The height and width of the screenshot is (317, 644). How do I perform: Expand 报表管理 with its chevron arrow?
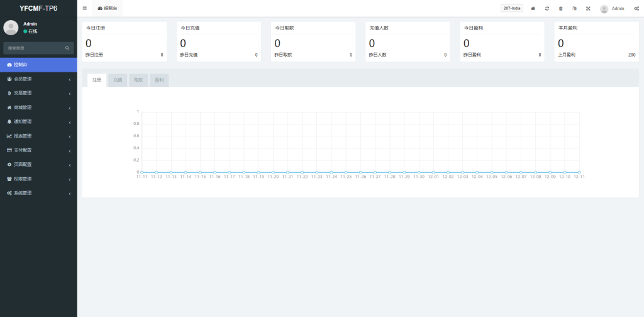point(70,136)
